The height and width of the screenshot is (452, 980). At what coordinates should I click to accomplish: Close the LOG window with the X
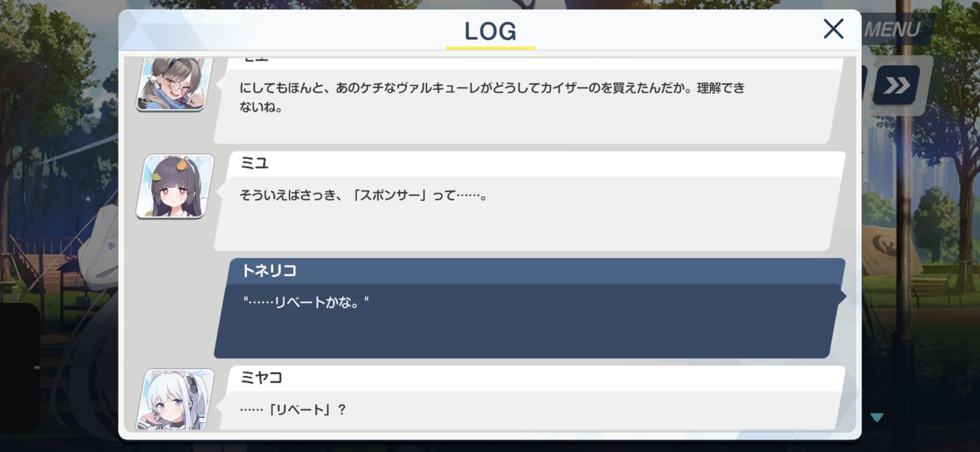tap(833, 28)
